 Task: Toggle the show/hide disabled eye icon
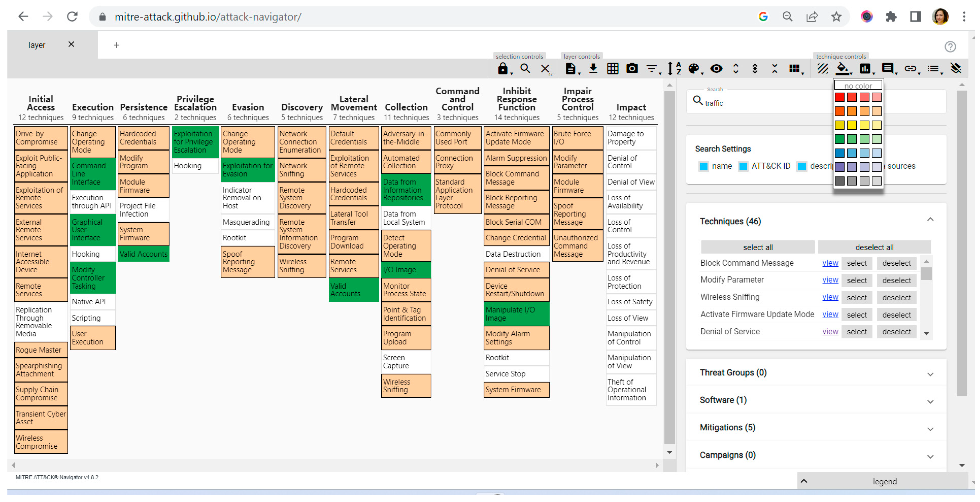point(716,69)
